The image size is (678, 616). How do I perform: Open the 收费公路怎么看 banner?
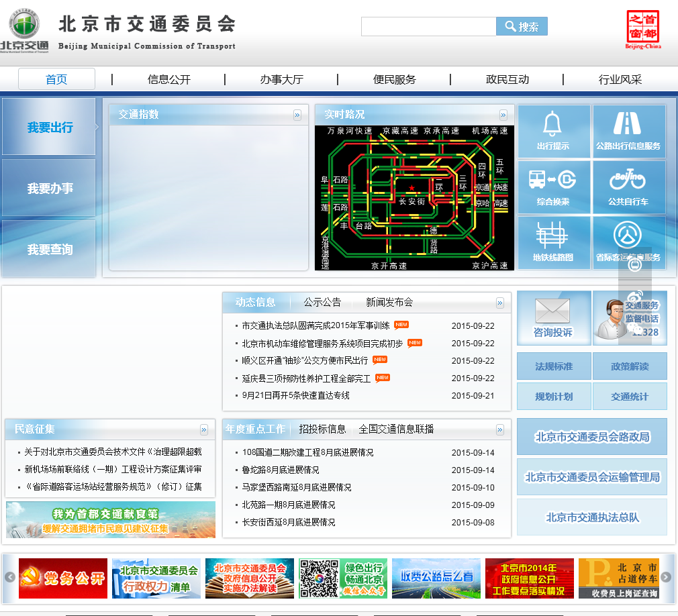(x=436, y=578)
